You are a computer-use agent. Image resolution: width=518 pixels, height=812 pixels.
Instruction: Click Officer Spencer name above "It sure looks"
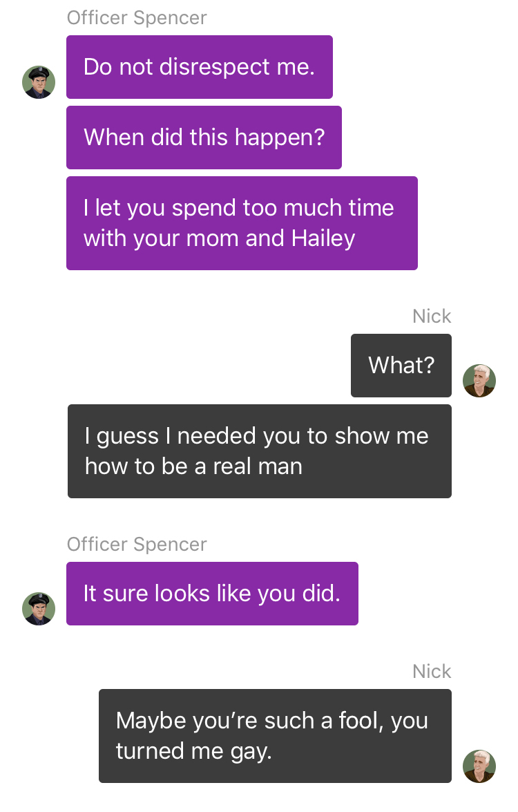click(137, 545)
